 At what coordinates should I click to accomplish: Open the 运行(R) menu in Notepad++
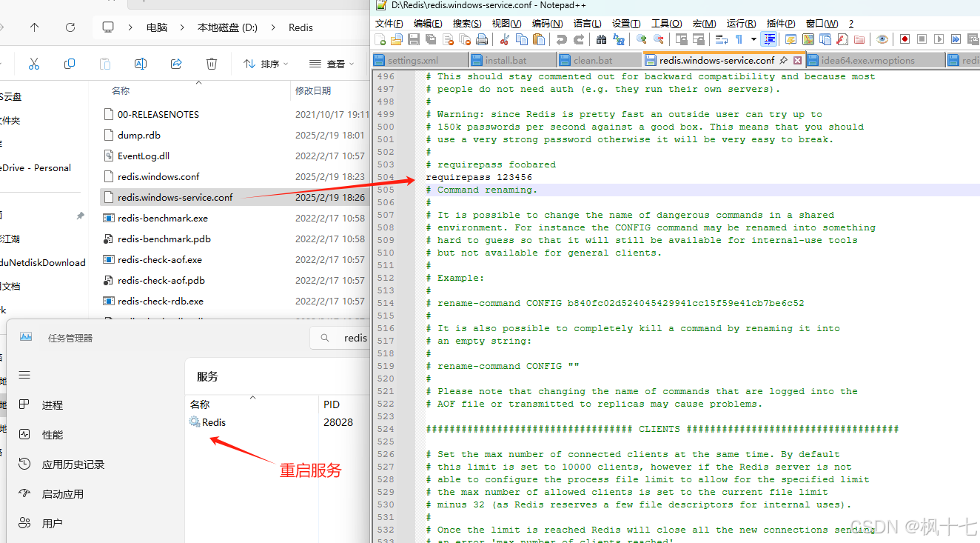tap(741, 24)
